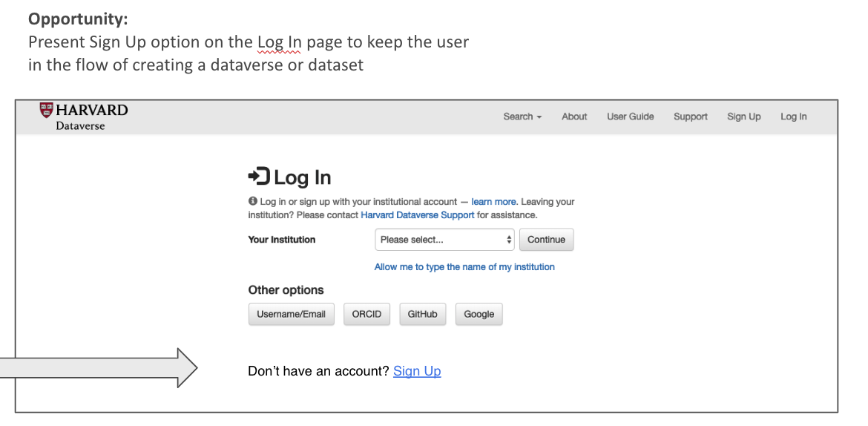
Task: Open the Harvard Dataverse Support link
Action: pos(418,215)
